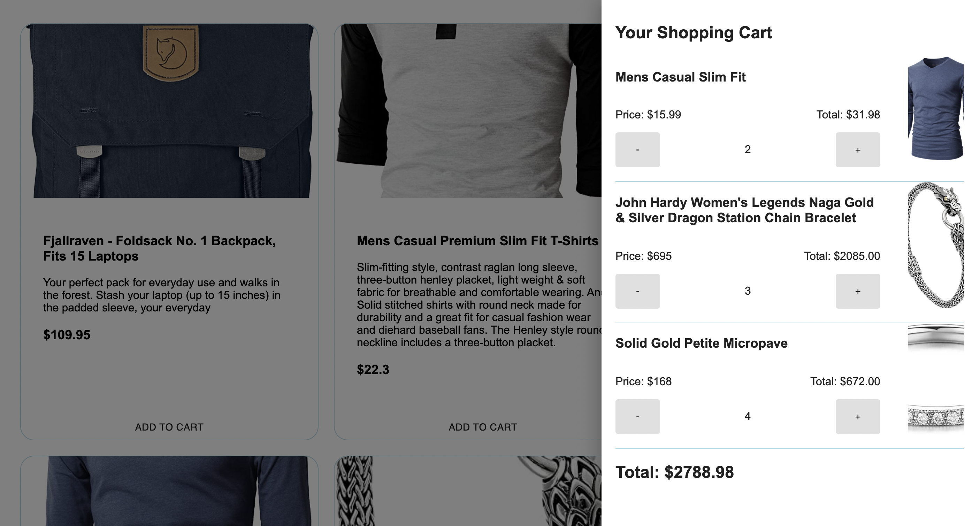The image size is (980, 526).
Task: Click the Mens Casual Premium Slim Fit T-Shirts title
Action: pyautogui.click(x=478, y=241)
